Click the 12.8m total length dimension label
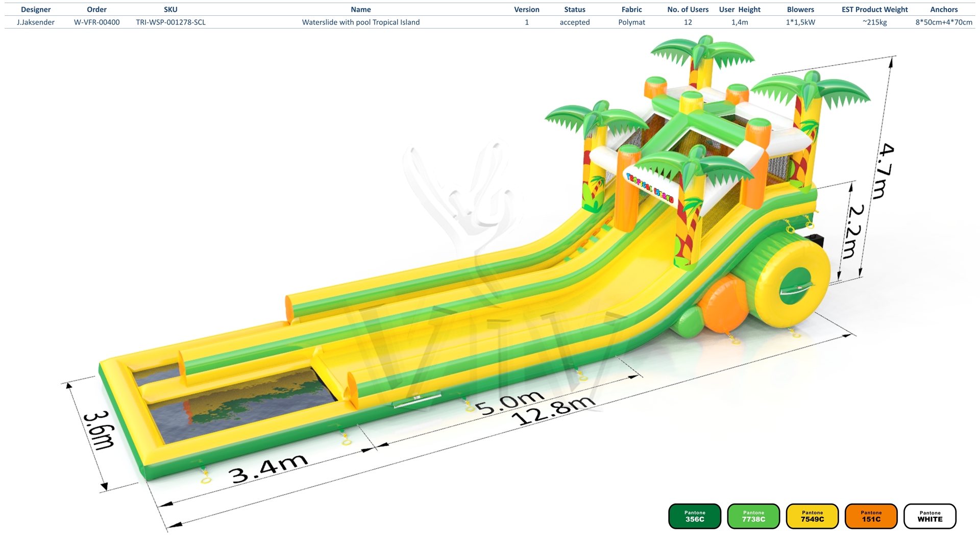 [x=553, y=411]
